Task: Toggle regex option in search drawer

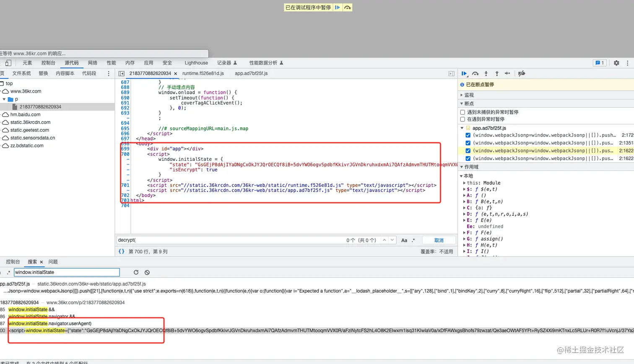Action: pos(8,272)
